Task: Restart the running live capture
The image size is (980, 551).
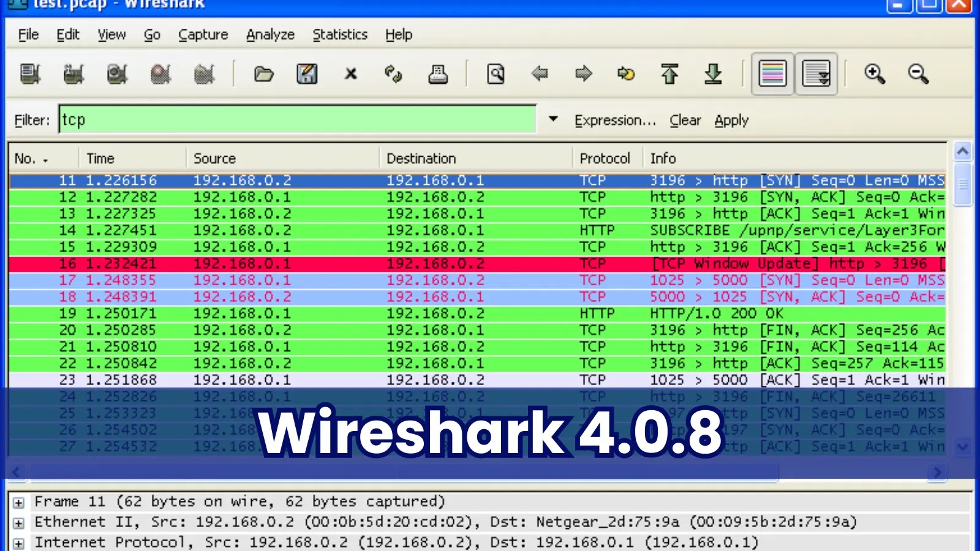Action: (x=204, y=74)
